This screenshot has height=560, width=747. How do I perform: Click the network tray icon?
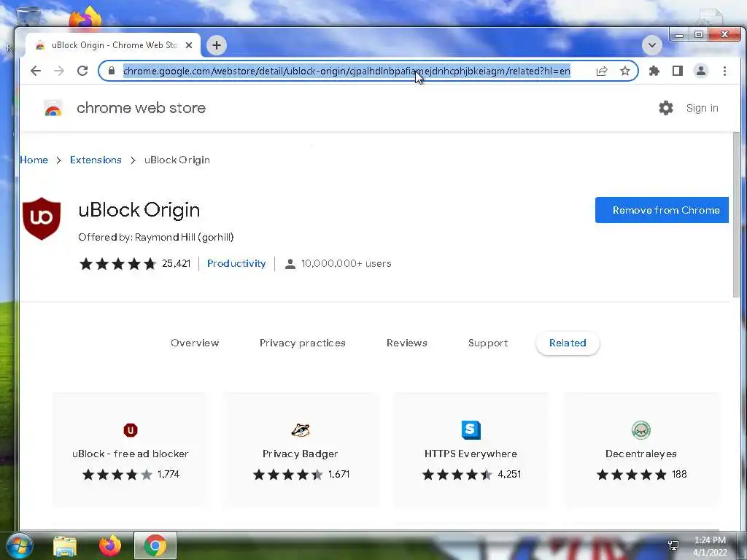(x=673, y=545)
